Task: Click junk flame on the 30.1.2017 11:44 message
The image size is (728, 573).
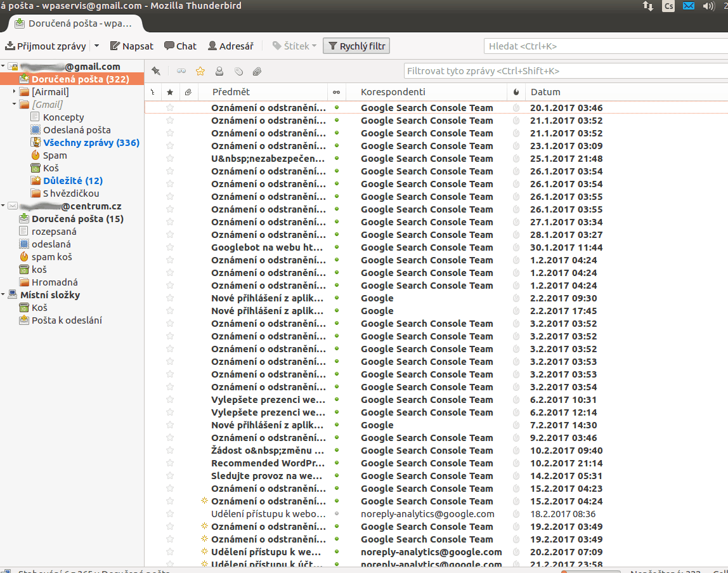Action: pyautogui.click(x=516, y=247)
